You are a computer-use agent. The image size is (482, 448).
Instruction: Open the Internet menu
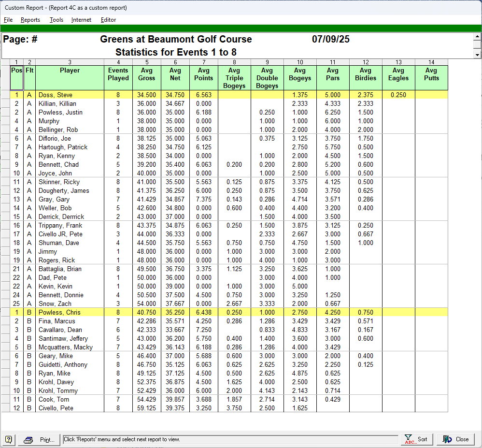point(81,20)
